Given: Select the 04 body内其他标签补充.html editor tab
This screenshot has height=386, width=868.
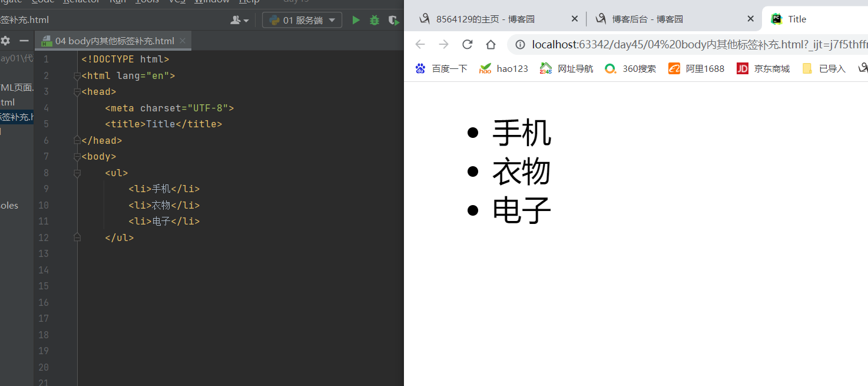Looking at the screenshot, I should (114, 41).
